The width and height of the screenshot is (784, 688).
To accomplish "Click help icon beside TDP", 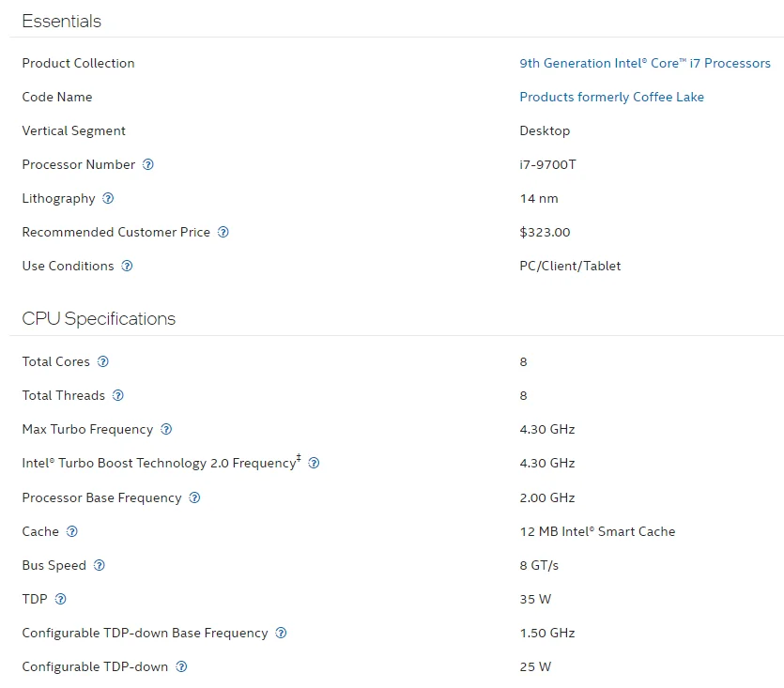I will point(61,599).
